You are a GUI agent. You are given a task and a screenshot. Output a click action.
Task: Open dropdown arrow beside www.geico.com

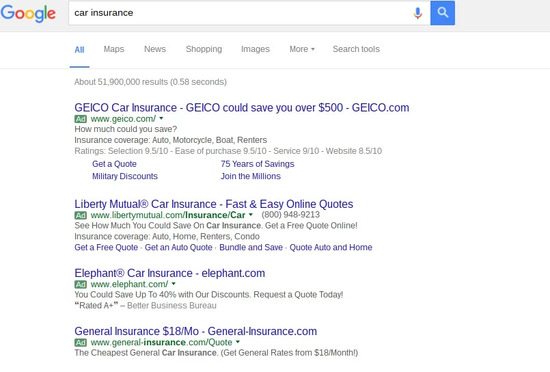coord(161,118)
